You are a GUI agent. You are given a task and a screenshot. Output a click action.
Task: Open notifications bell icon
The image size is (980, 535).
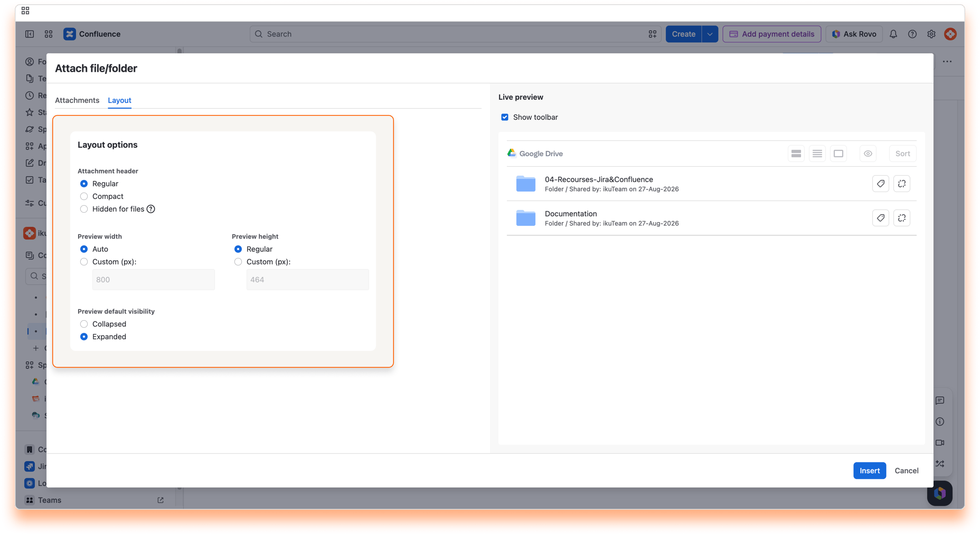[893, 34]
